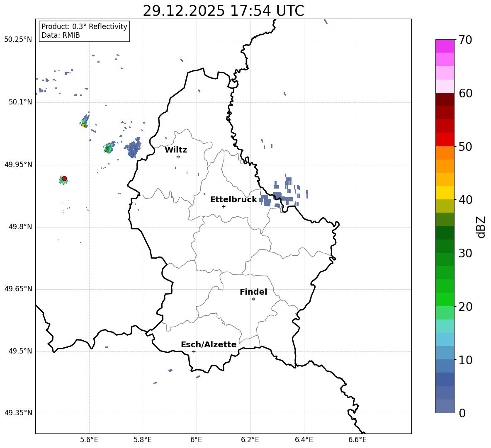Click the yellow 40 dBZ colorbar segment
Viewport: 491px width, 448px height.
coord(445,193)
